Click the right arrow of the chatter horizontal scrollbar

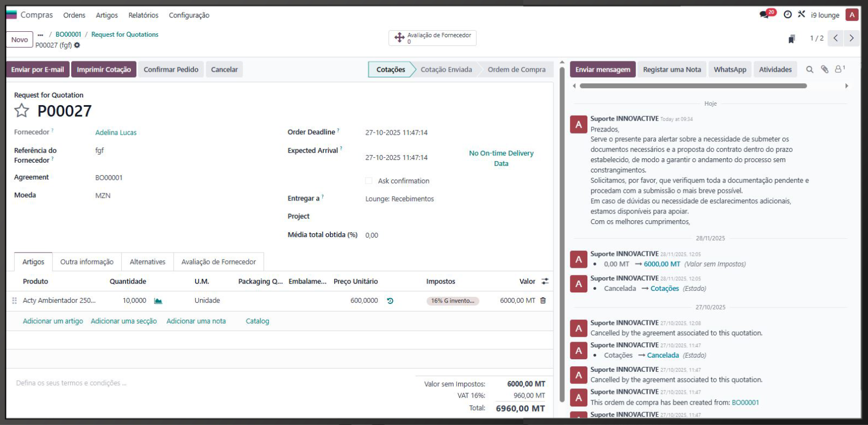point(847,86)
